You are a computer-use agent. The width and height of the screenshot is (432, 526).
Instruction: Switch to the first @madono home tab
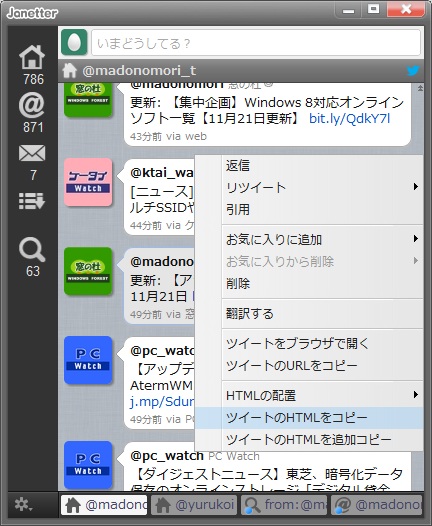tap(104, 505)
